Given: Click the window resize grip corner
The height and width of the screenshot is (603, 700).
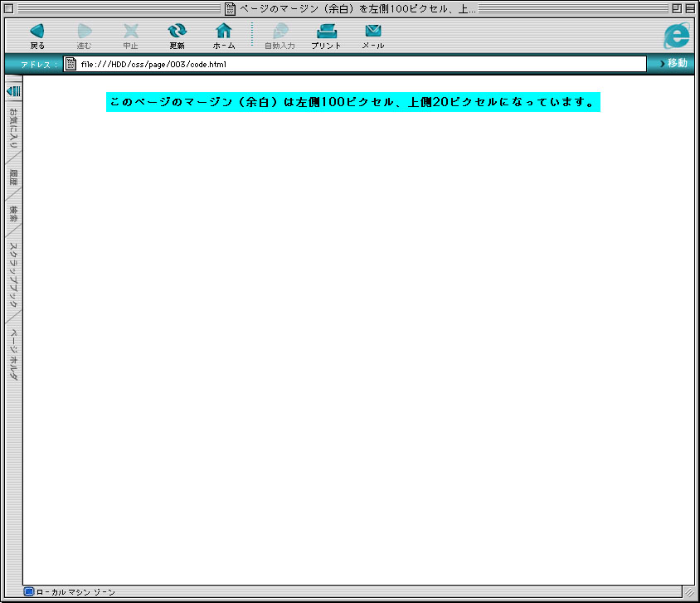Looking at the screenshot, I should (x=689, y=592).
